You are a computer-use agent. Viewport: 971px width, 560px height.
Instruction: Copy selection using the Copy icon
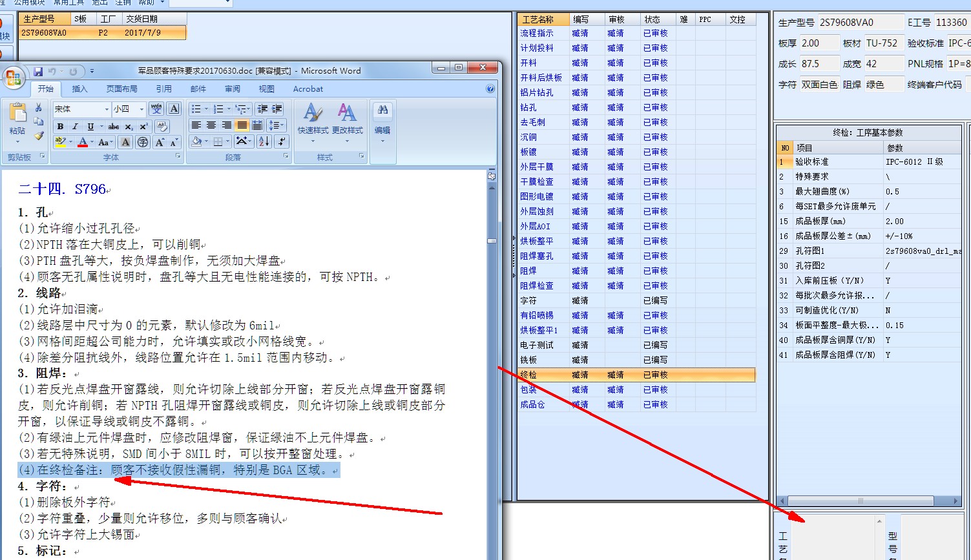tap(39, 121)
